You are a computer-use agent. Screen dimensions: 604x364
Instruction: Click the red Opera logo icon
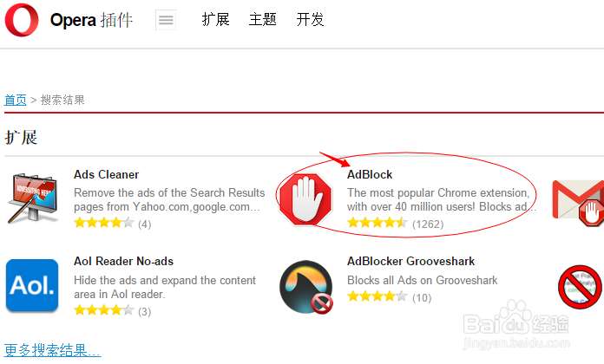[22, 21]
